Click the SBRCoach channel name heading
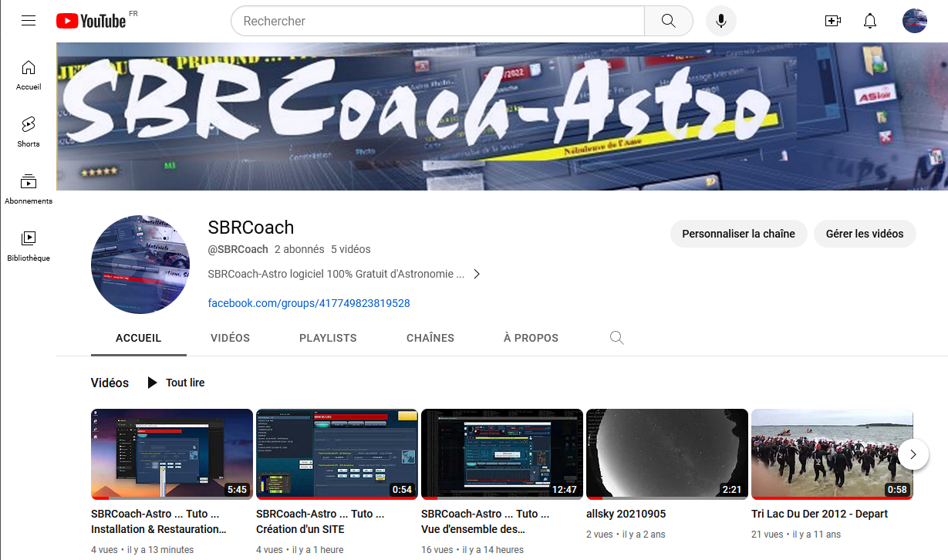 click(x=251, y=228)
